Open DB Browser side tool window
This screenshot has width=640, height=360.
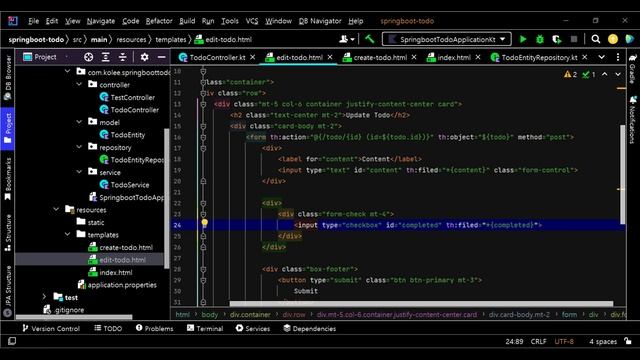(x=7, y=78)
